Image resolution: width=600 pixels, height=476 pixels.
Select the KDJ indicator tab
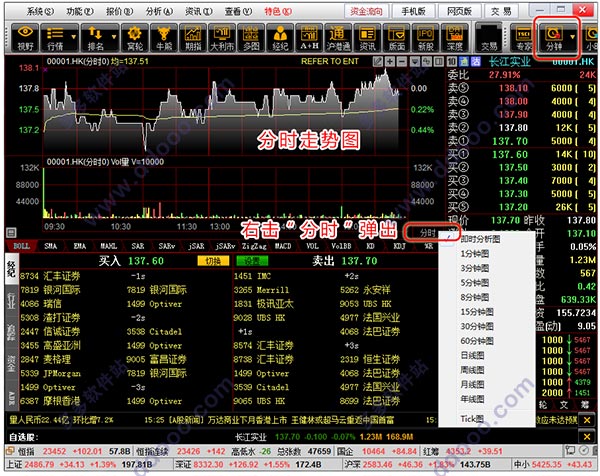click(399, 246)
